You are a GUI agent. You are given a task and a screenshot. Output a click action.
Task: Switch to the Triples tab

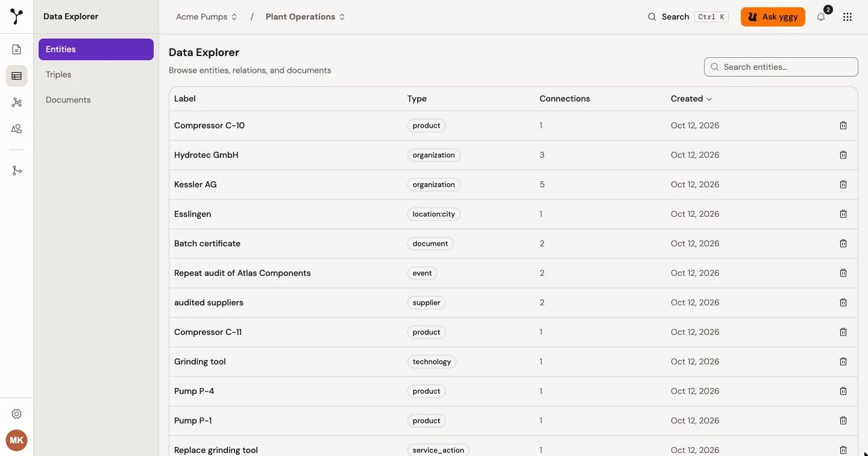96,75
